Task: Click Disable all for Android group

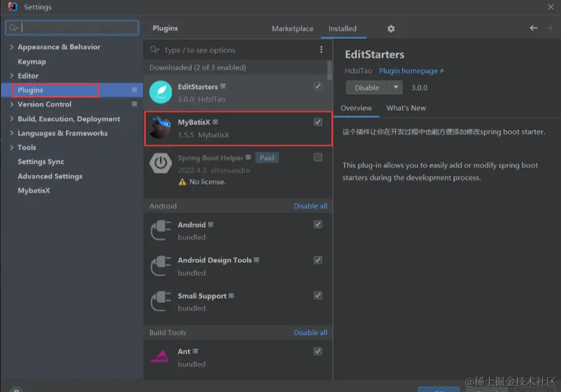Action: coord(310,206)
